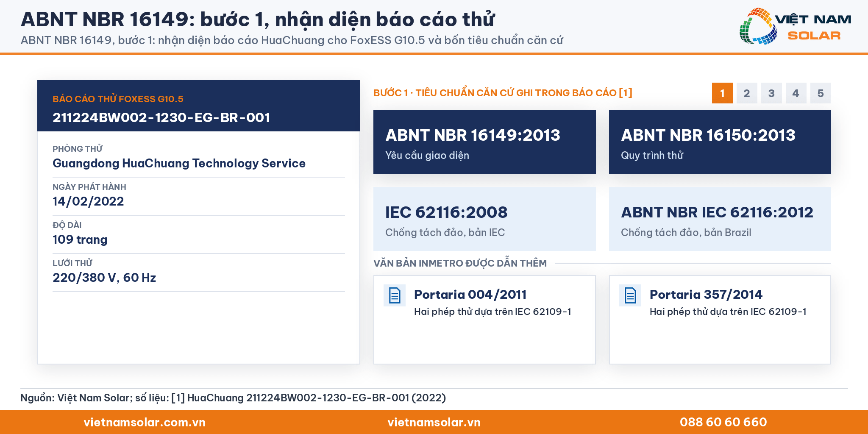
Task: Click 'Chống tách đảo, bản IEC' description
Action: [445, 233]
